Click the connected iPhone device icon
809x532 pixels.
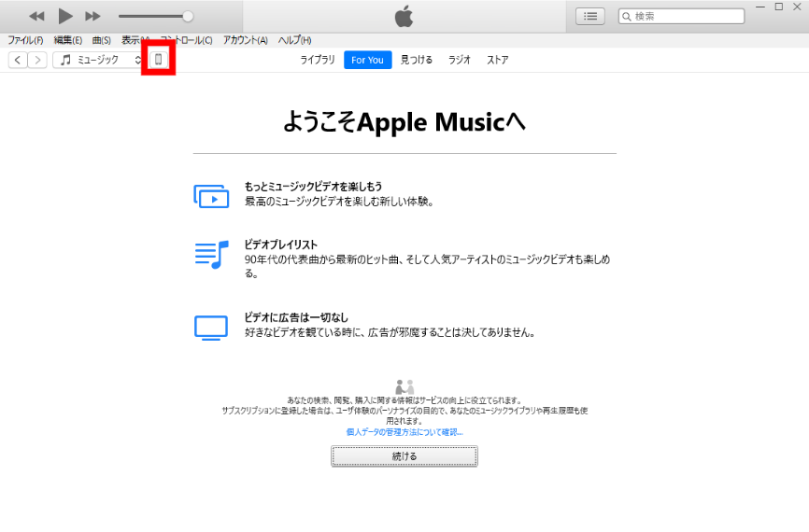[159, 60]
